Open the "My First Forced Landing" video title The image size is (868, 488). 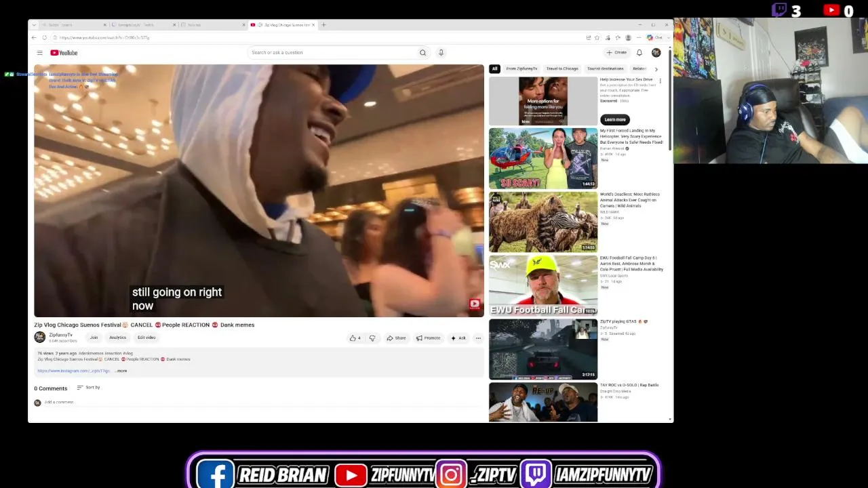point(631,137)
